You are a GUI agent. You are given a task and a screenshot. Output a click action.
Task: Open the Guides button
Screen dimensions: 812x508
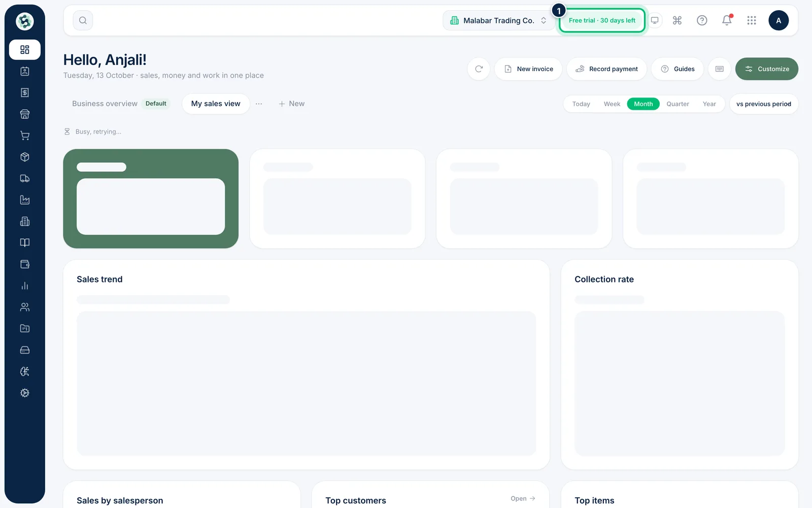[x=678, y=69]
